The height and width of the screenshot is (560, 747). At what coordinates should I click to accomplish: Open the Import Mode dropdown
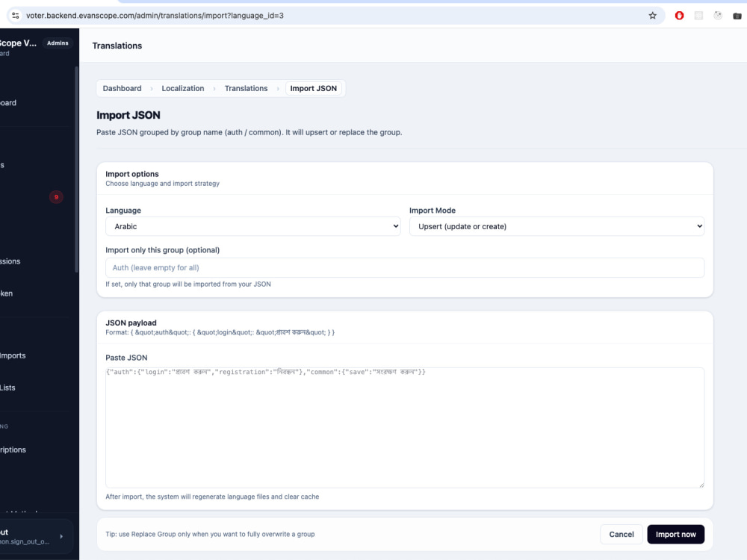[x=557, y=226]
